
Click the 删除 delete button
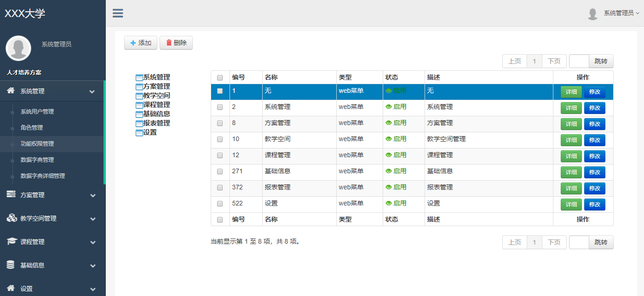pyautogui.click(x=176, y=43)
